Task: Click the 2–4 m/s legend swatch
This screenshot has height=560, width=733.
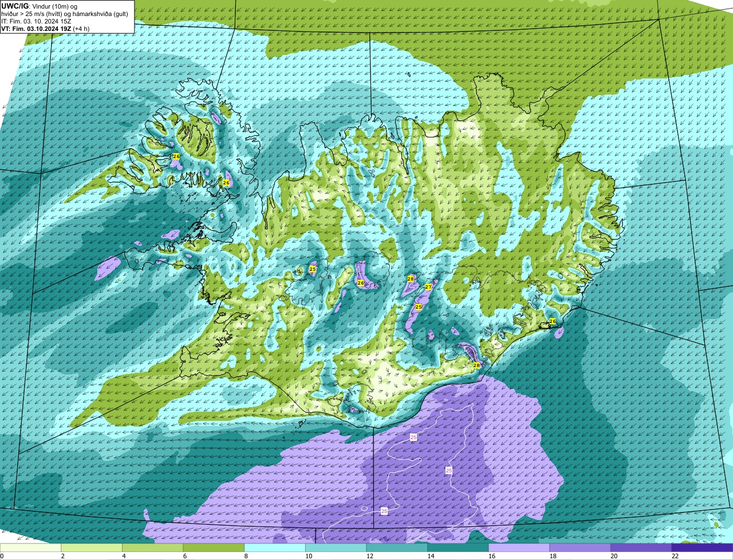Action: coord(92,547)
